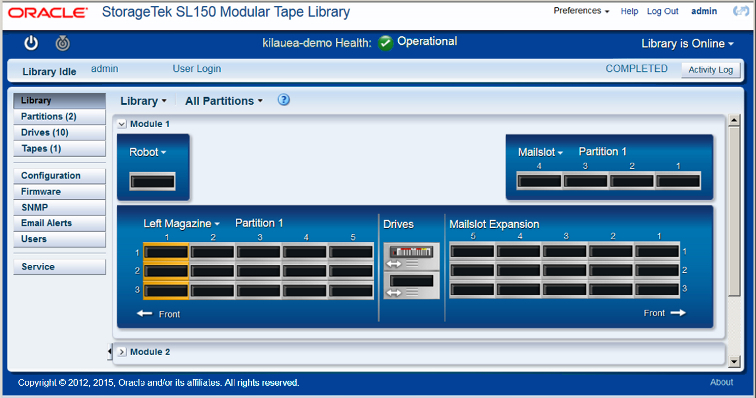756x398 pixels.
Task: Open the Preferences dropdown
Action: click(581, 11)
